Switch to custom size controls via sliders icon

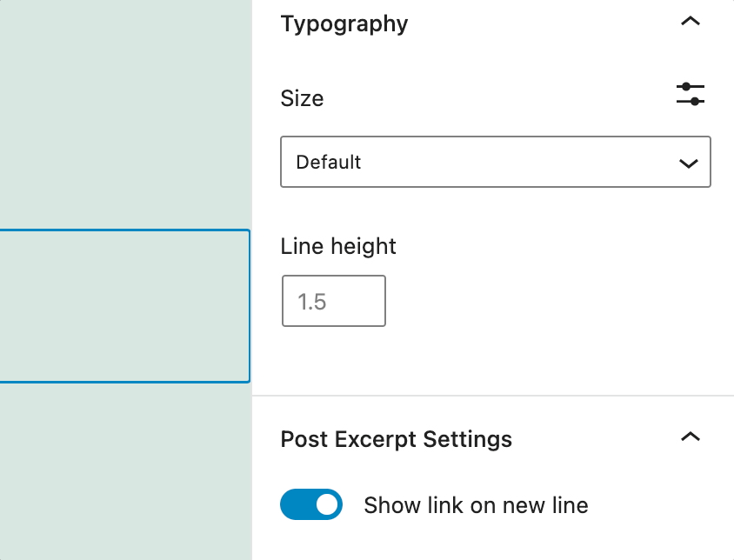690,94
